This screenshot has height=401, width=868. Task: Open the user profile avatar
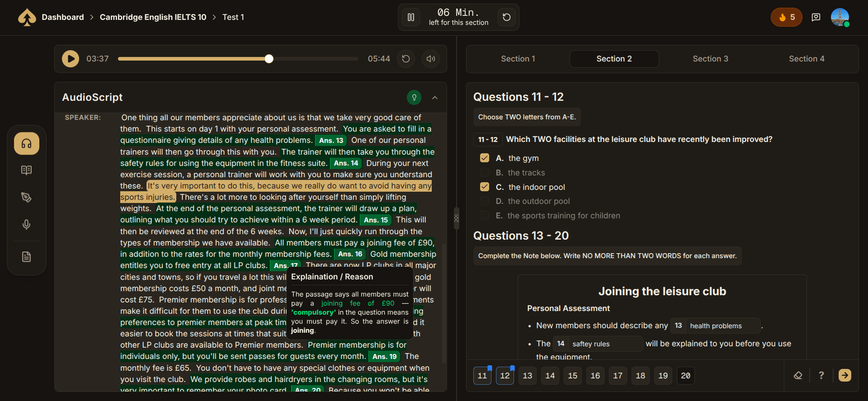(x=840, y=17)
